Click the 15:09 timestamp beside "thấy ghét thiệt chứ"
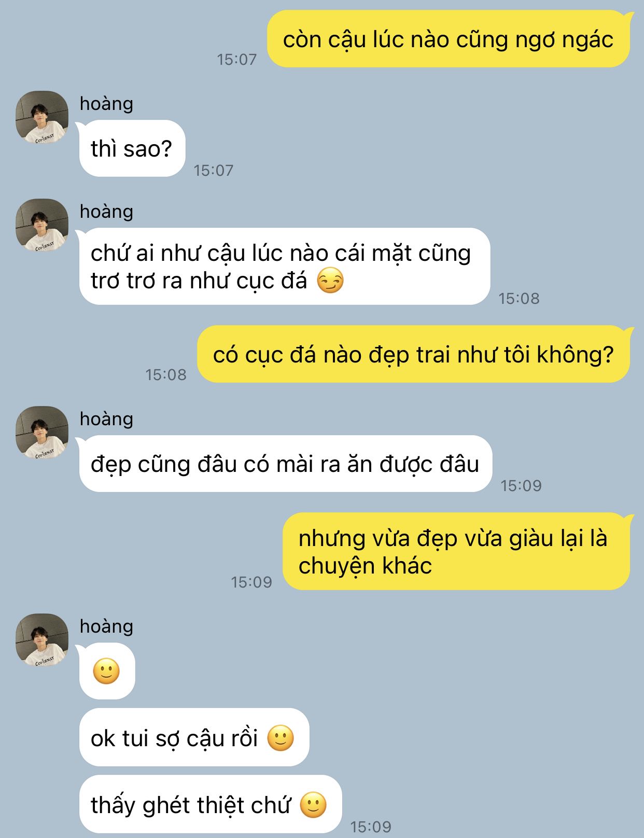 tap(371, 827)
